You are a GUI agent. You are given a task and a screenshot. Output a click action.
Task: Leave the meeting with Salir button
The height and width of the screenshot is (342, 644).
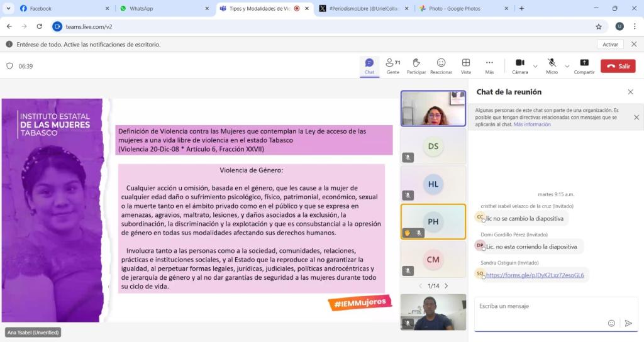click(618, 66)
